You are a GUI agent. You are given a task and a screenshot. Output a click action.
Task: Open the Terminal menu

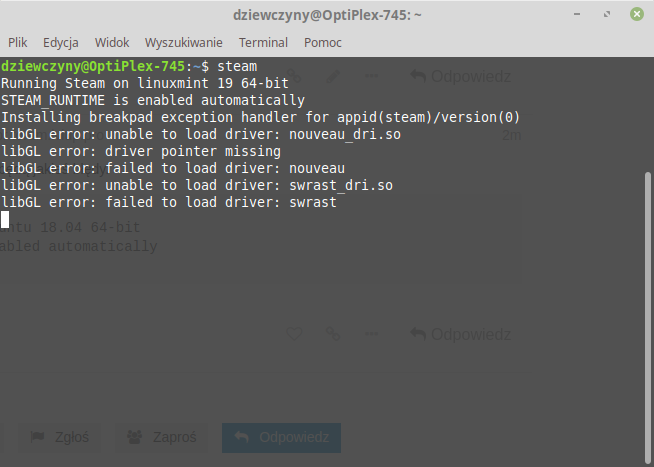click(263, 43)
